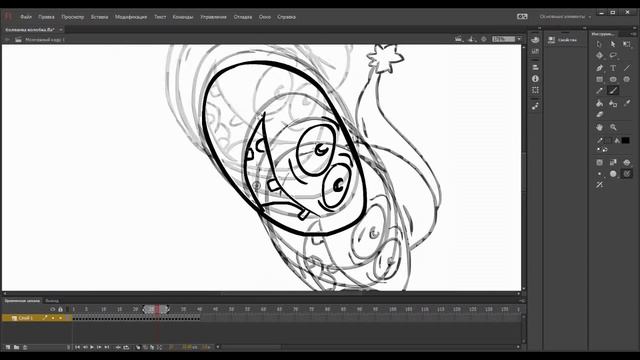640x360 pixels.
Task: Open the brush size dropdown
Action: 599,174
